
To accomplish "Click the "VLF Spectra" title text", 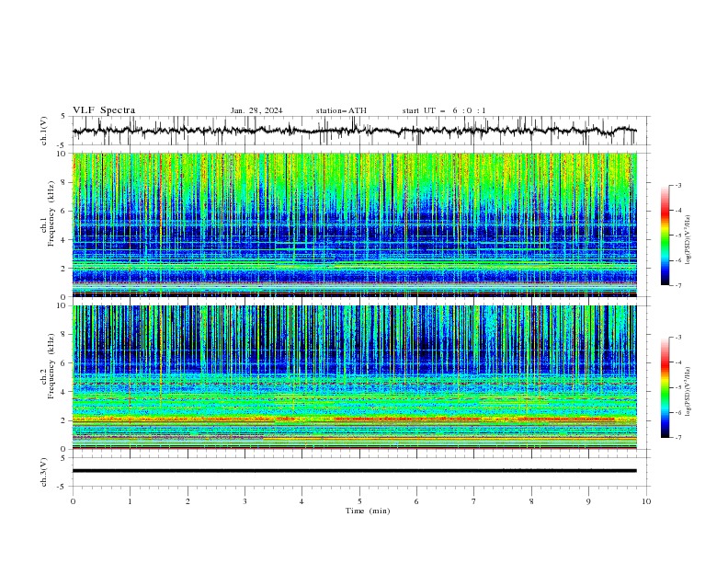I will tap(104, 110).
